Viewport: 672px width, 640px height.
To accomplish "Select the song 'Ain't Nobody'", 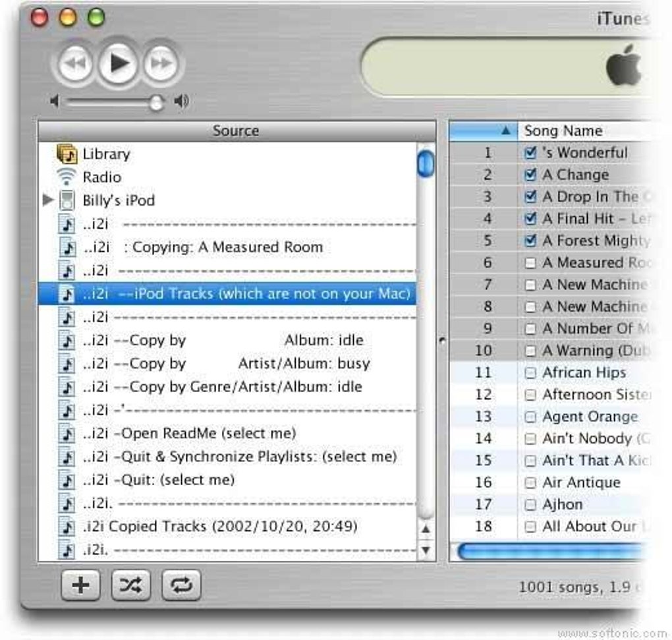I will pos(597,438).
